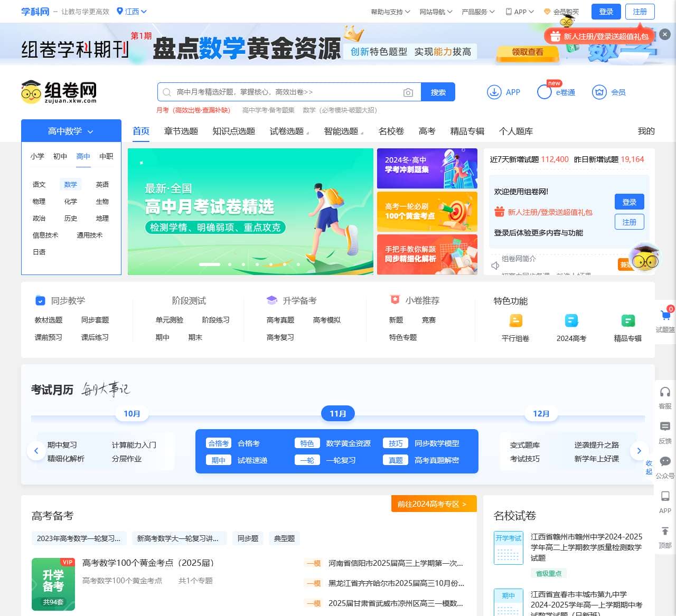
Task: Expand the 产品服务 menu
Action: [478, 12]
